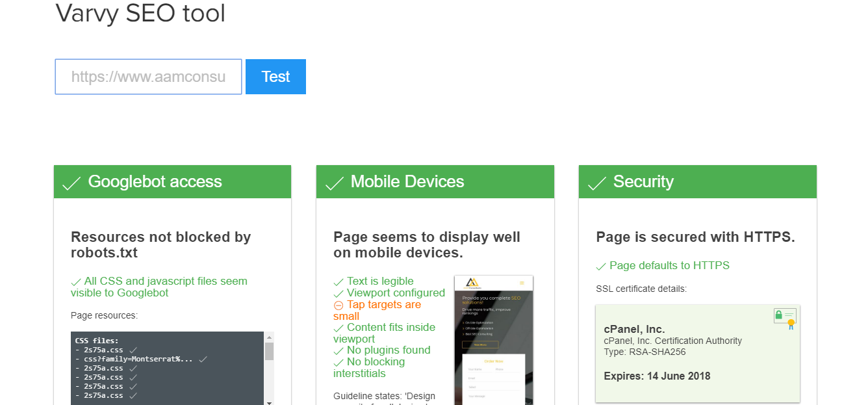Click the Page resources scrollbar down arrow
The width and height of the screenshot is (868, 405).
pyautogui.click(x=269, y=400)
